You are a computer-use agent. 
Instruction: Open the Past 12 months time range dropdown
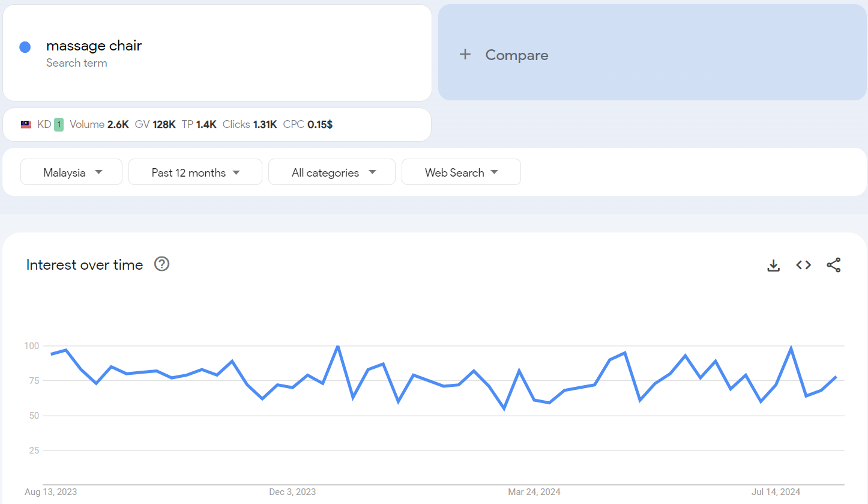[195, 172]
